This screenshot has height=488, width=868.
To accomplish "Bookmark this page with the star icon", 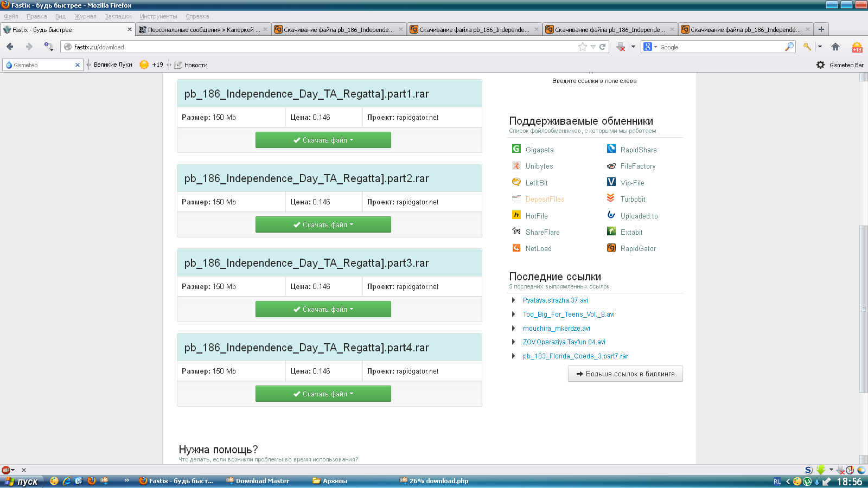I will (583, 47).
